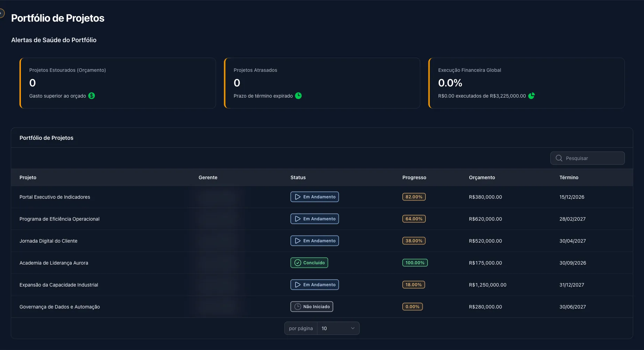The height and width of the screenshot is (350, 644).
Task: Click the 0.00% progress badge
Action: (413, 306)
